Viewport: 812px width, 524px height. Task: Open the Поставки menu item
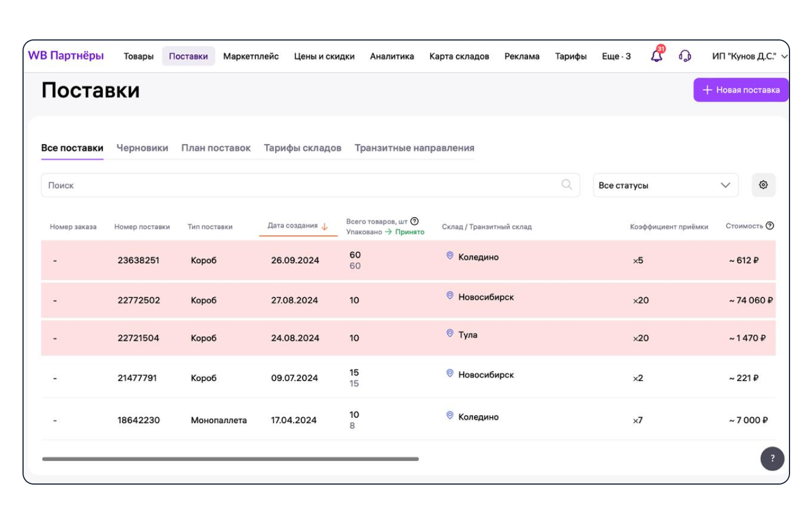[188, 56]
